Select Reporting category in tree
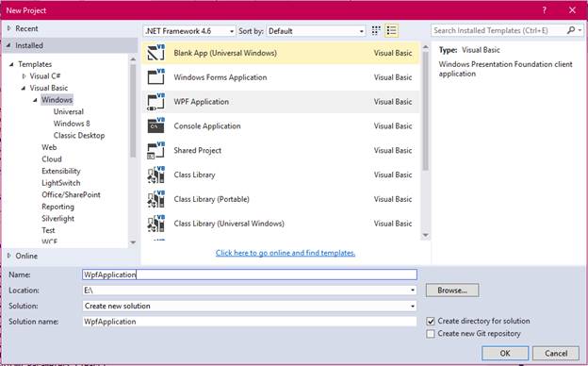The image size is (588, 366). [x=58, y=207]
